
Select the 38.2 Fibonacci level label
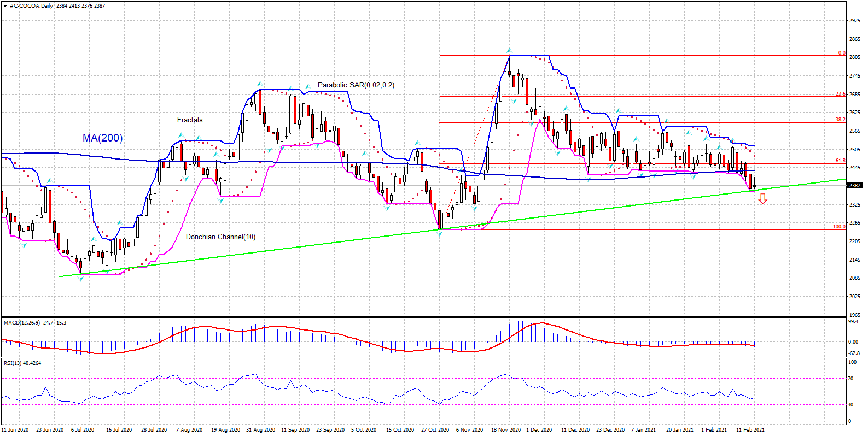tap(840, 120)
